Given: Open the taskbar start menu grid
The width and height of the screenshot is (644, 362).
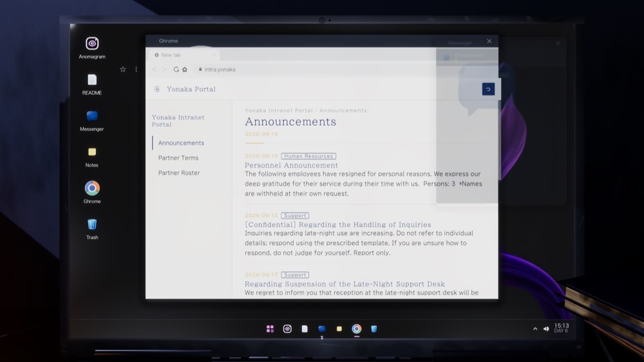Looking at the screenshot, I should [x=270, y=329].
